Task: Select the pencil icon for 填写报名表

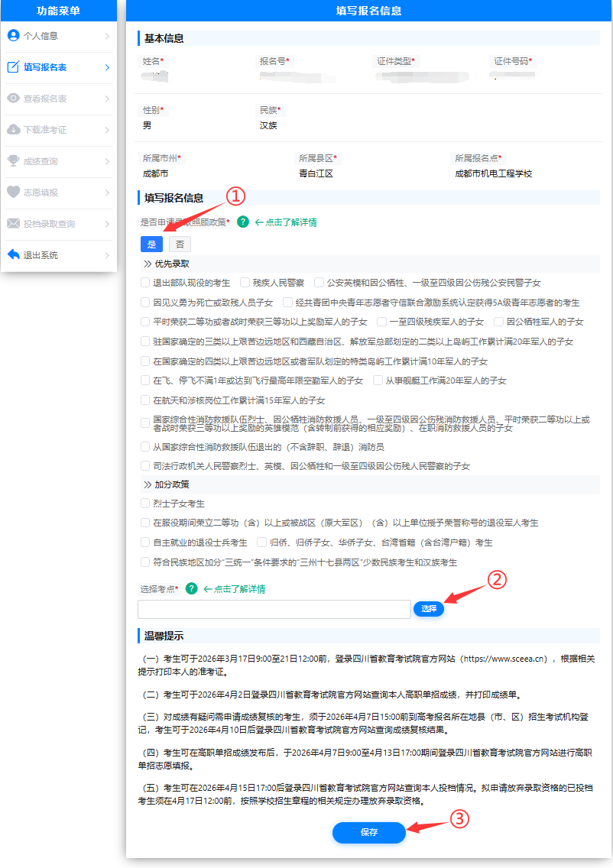Action: click(x=12, y=67)
